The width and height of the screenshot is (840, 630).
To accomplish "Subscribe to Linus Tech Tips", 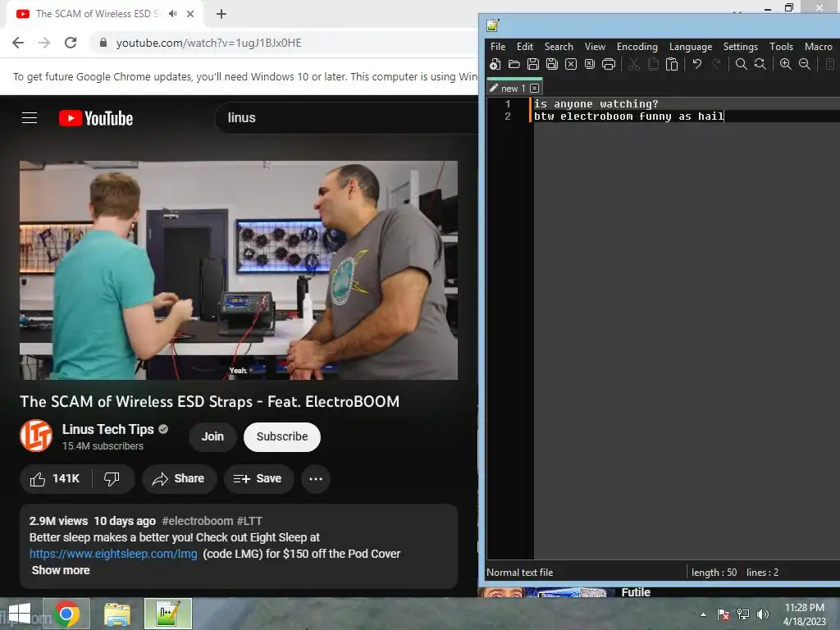I will coord(282,436).
